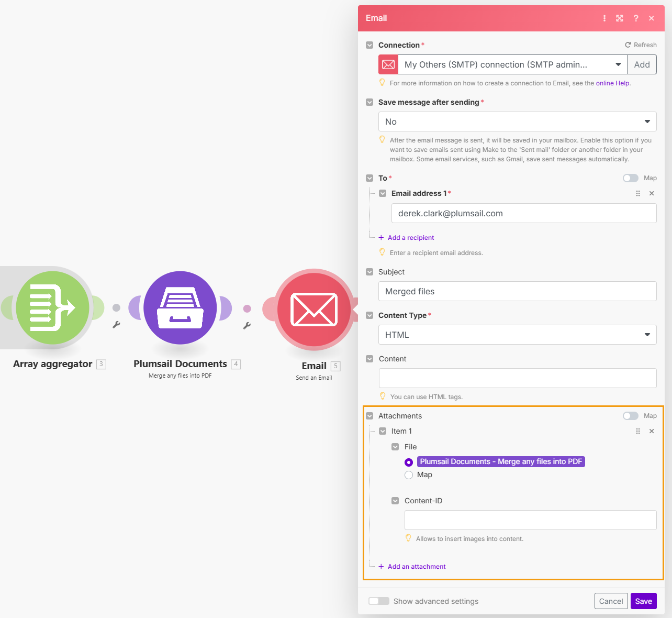Image resolution: width=672 pixels, height=618 pixels.
Task: Collapse the Attachments section
Action: point(369,416)
